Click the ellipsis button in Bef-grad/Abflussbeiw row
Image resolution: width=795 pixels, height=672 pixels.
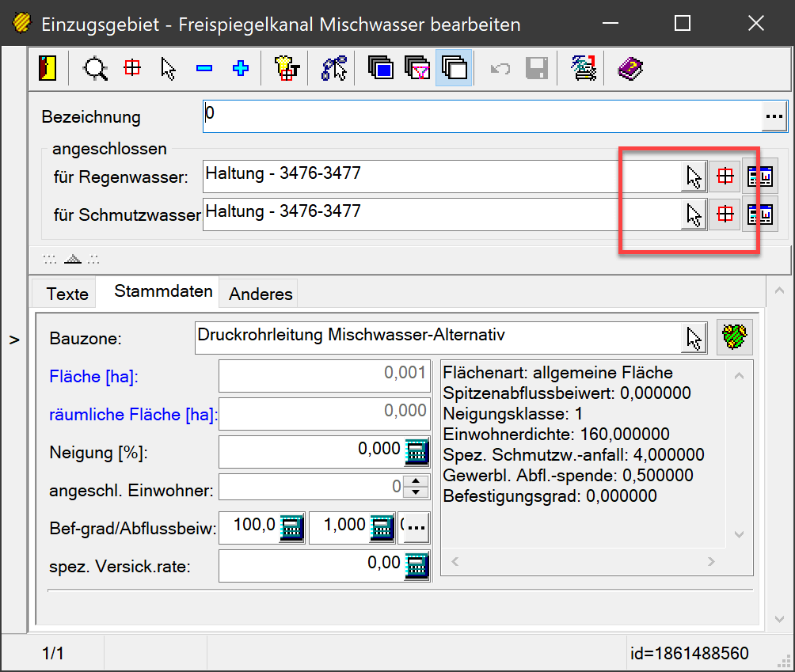tap(417, 526)
